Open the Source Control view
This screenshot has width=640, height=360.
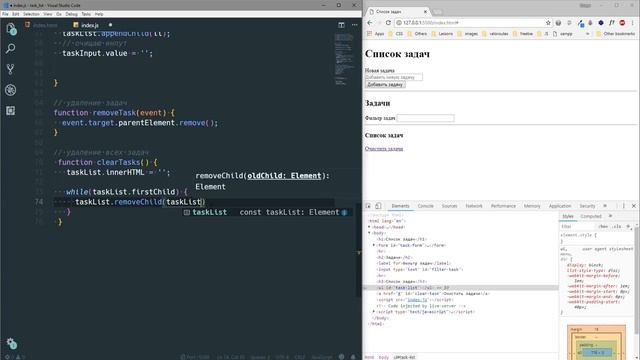coord(11,69)
